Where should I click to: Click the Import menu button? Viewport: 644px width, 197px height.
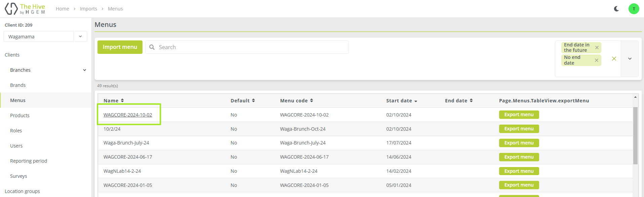coord(120,47)
